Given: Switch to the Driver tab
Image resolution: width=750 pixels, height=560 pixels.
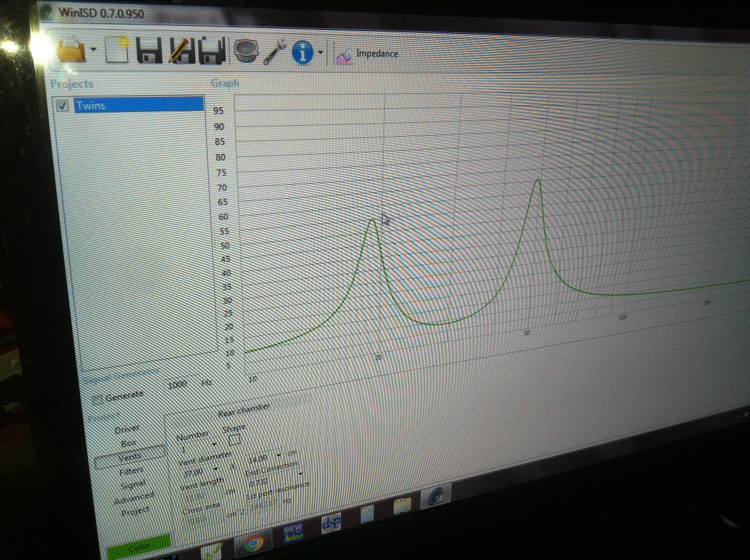Looking at the screenshot, I should click(127, 429).
